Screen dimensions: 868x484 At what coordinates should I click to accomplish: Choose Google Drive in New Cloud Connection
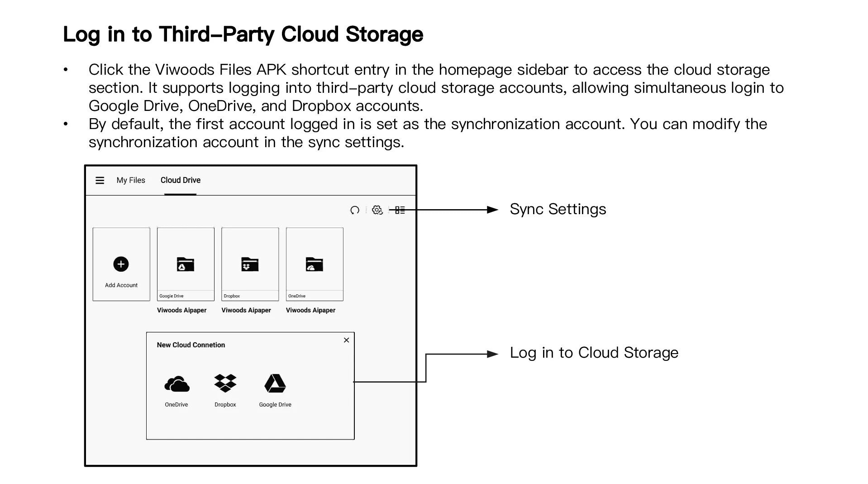(275, 391)
